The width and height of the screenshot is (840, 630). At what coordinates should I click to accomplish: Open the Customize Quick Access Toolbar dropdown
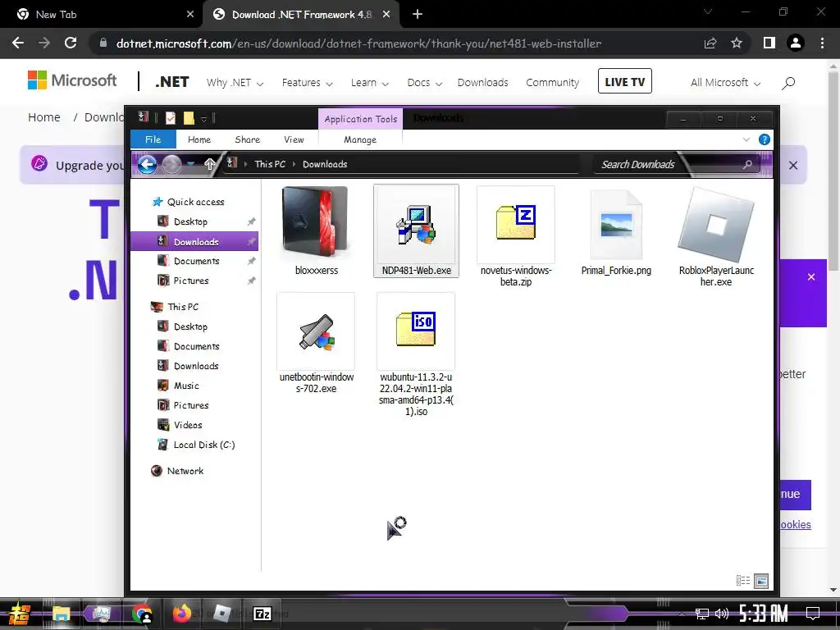203,119
